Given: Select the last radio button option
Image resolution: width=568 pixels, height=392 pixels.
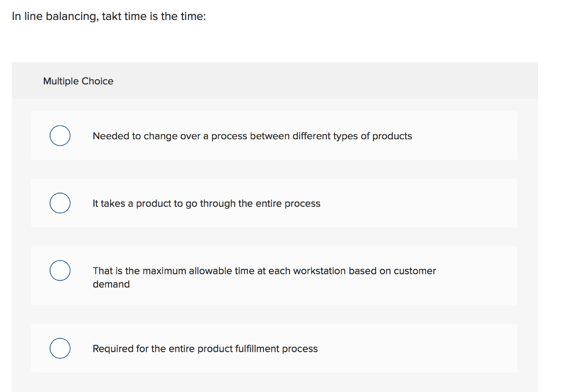Looking at the screenshot, I should click(60, 348).
